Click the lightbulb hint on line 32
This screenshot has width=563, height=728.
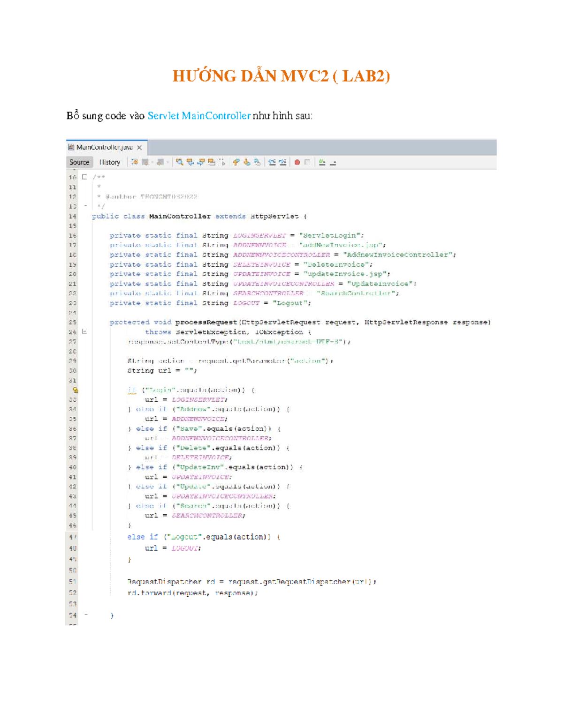click(75, 390)
